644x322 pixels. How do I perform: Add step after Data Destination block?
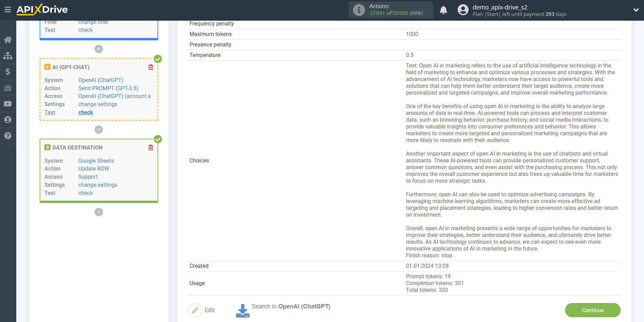[x=99, y=212]
